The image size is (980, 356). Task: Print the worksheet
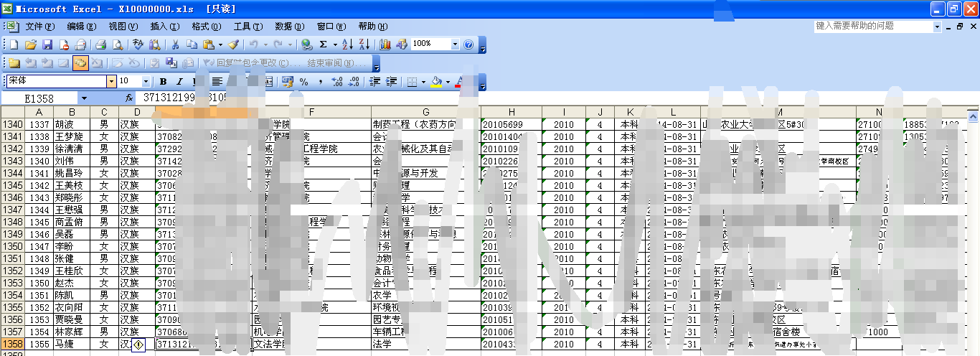(101, 44)
